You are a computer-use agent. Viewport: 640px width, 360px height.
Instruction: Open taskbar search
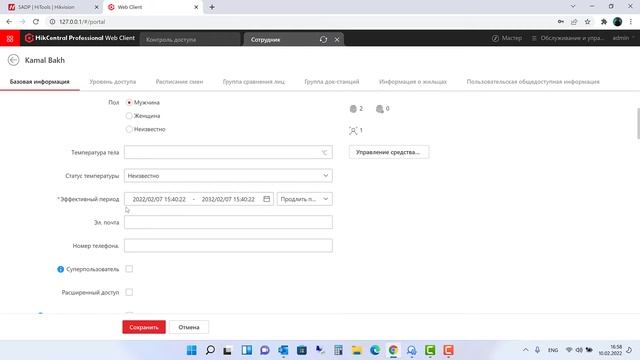pos(210,350)
